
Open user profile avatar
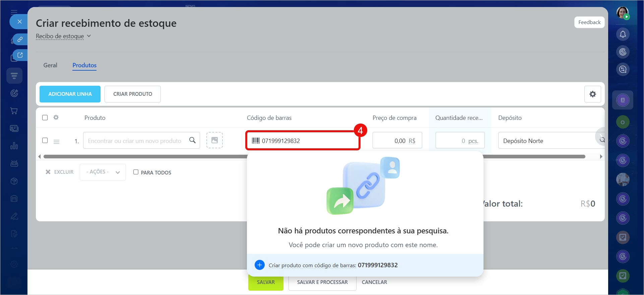(x=623, y=13)
